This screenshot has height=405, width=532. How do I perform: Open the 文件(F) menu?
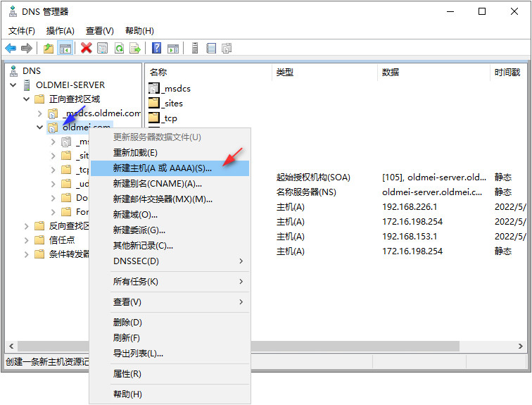pos(21,31)
